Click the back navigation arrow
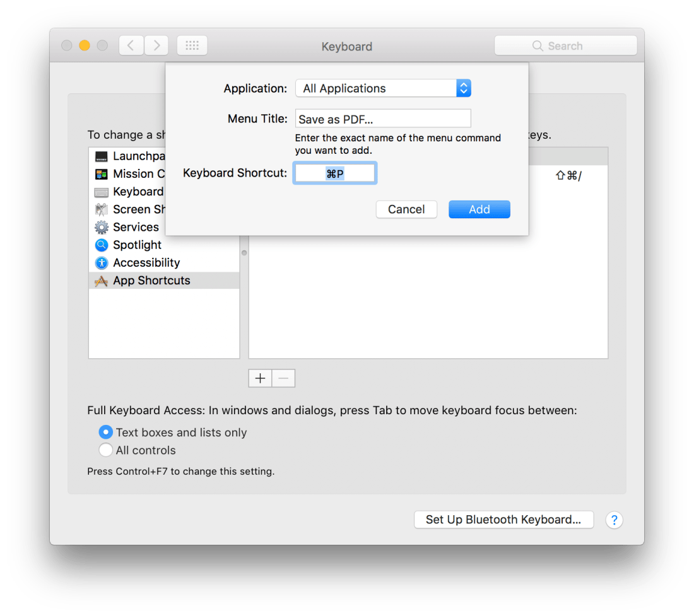Image resolution: width=694 pixels, height=616 pixels. pyautogui.click(x=131, y=45)
